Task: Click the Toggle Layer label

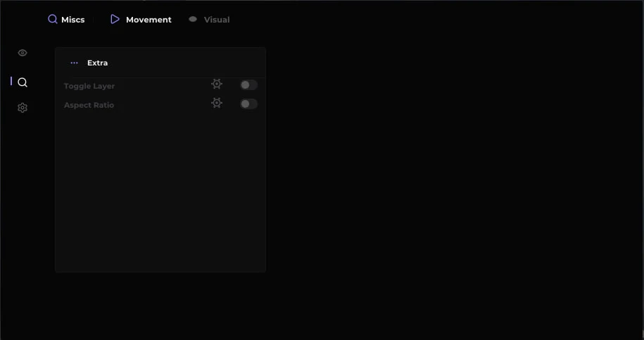Action: [89, 86]
